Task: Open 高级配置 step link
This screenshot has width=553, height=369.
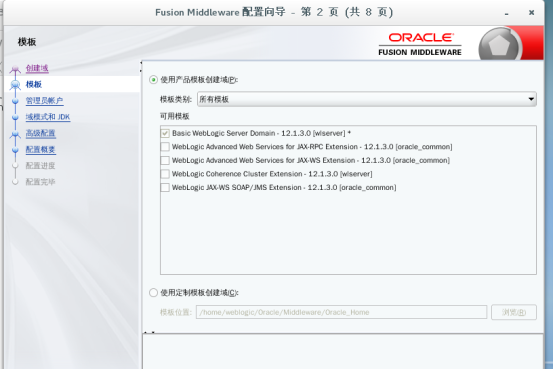Action: 41,133
